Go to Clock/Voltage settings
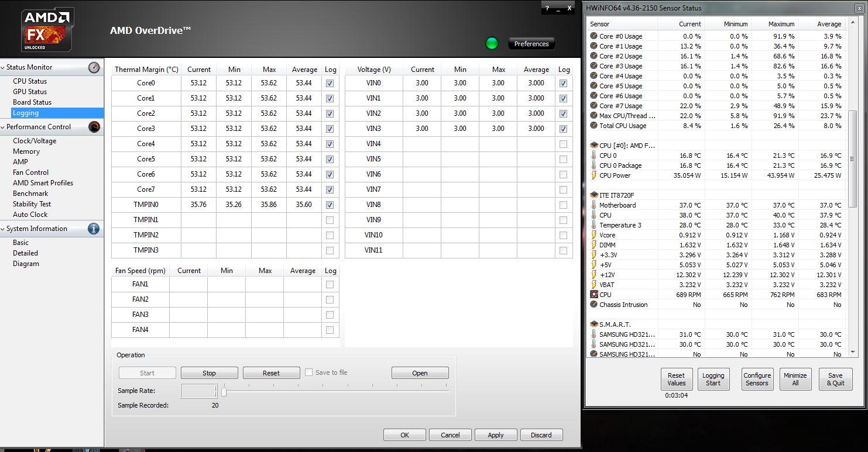This screenshot has width=868, height=452. [35, 141]
